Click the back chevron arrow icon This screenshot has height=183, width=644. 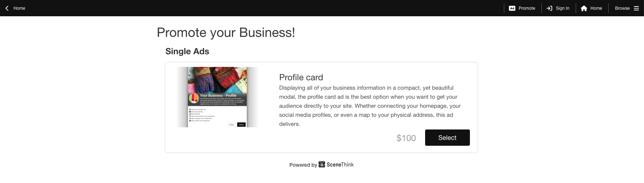[x=7, y=8]
